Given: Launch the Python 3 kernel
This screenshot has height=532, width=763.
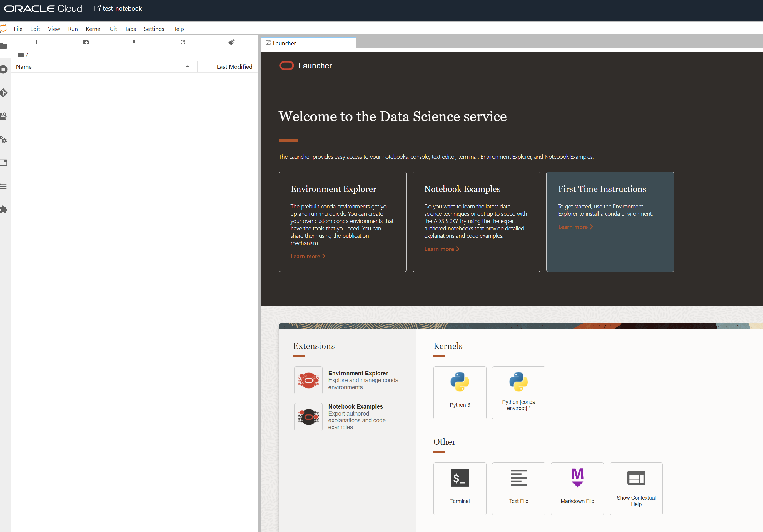Looking at the screenshot, I should pyautogui.click(x=460, y=393).
